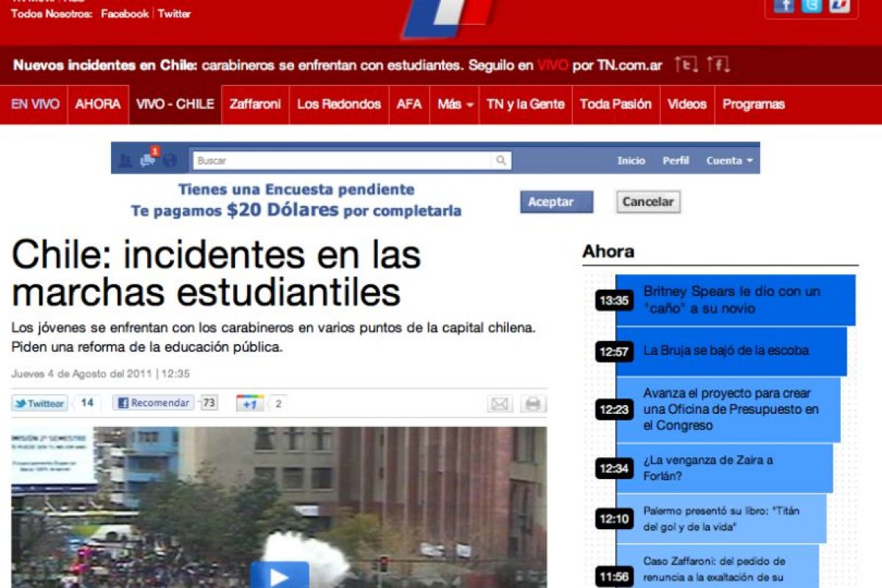882x588 pixels.
Task: Open TN y la Gente section
Action: click(x=526, y=104)
